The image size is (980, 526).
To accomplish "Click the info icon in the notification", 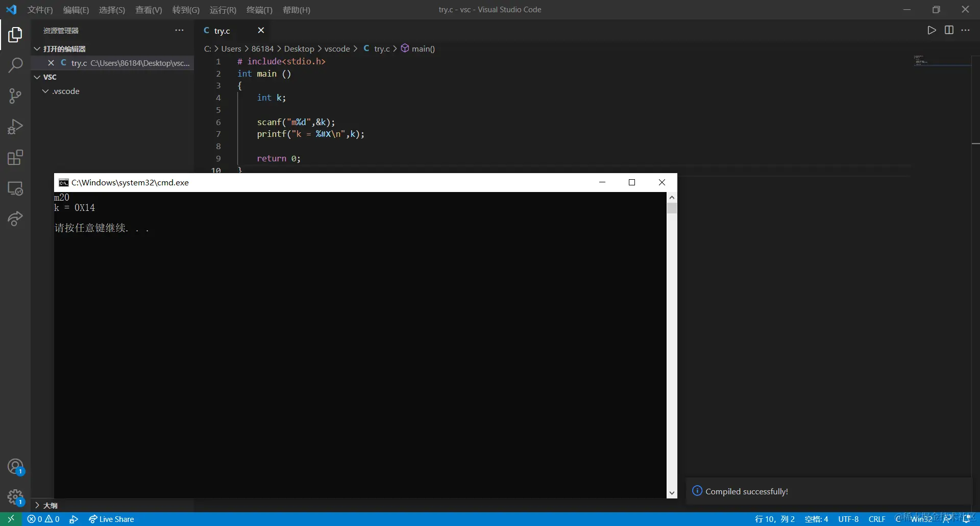I will [x=697, y=491].
